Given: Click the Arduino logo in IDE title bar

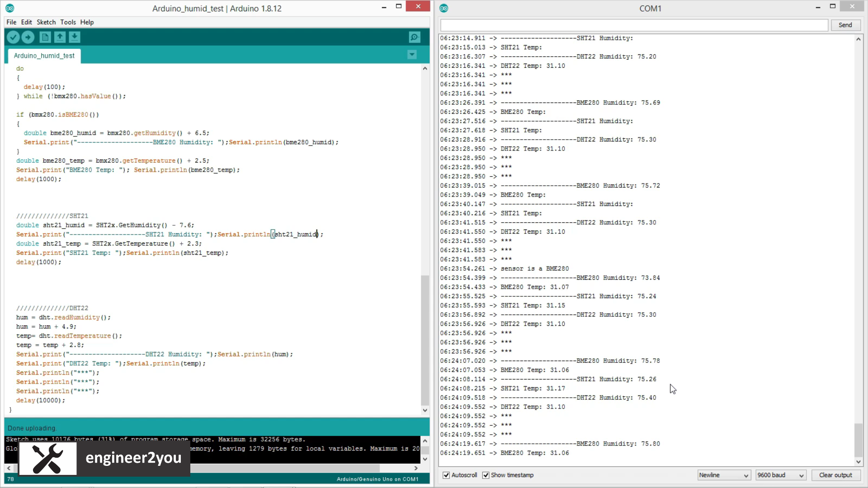Looking at the screenshot, I should coord(9,8).
